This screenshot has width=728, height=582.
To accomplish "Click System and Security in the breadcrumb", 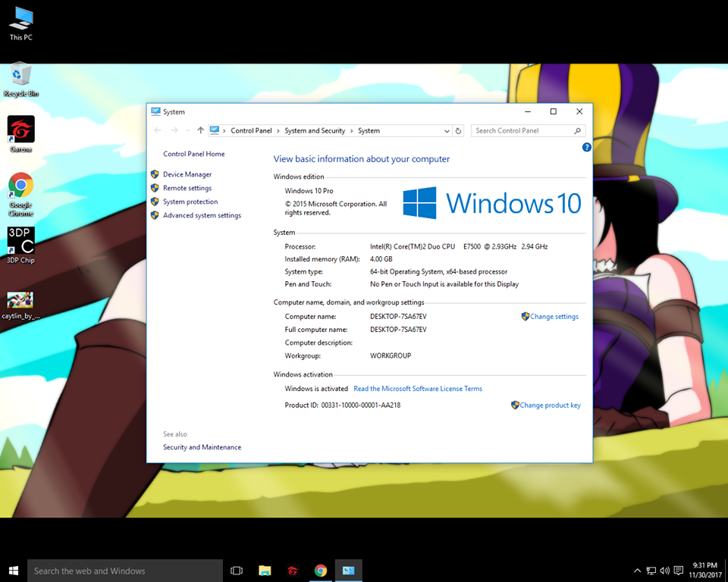I will (315, 131).
